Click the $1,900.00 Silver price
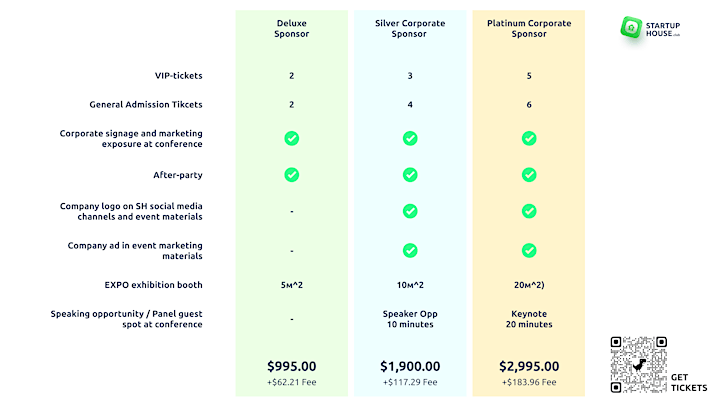The height and width of the screenshot is (405, 720). 410,366
